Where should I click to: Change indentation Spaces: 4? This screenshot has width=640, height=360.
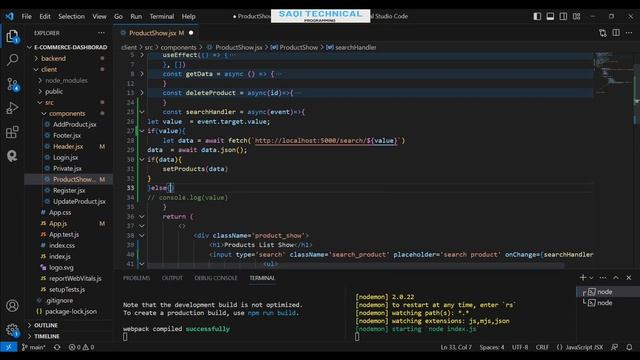(492, 347)
